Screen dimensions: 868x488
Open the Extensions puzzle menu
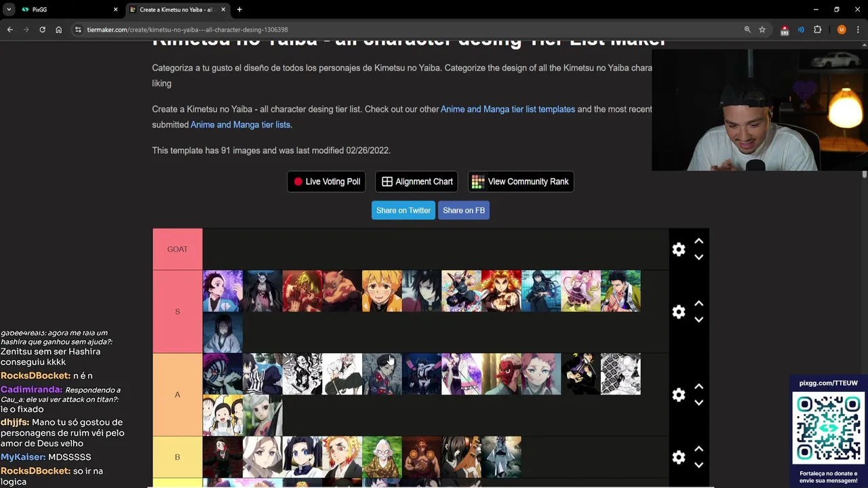(x=817, y=30)
